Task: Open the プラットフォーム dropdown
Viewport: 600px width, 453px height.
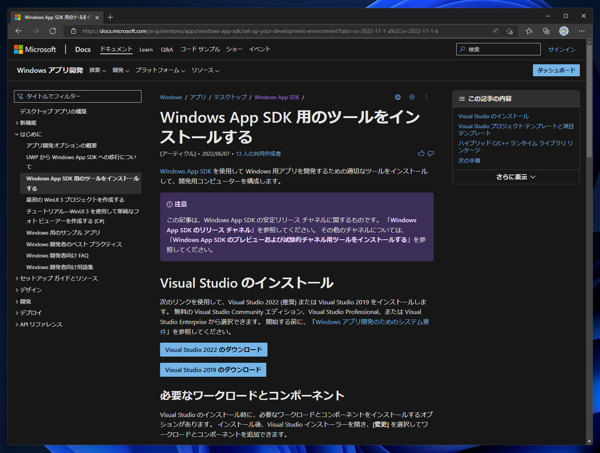Action: pyautogui.click(x=160, y=70)
